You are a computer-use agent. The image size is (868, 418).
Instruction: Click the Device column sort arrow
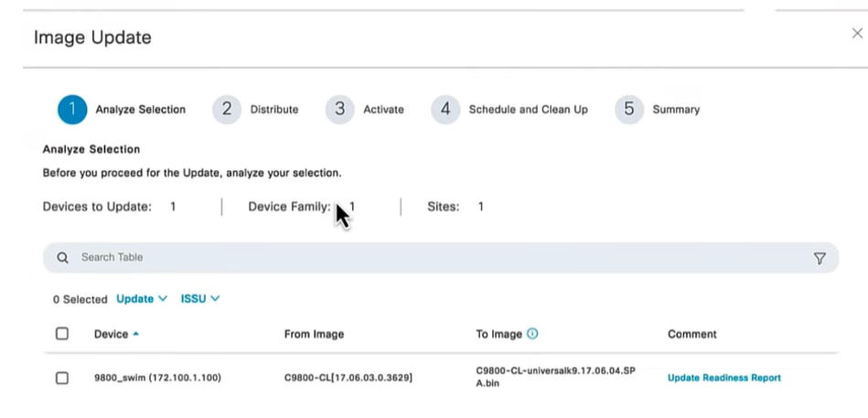pyautogui.click(x=136, y=334)
